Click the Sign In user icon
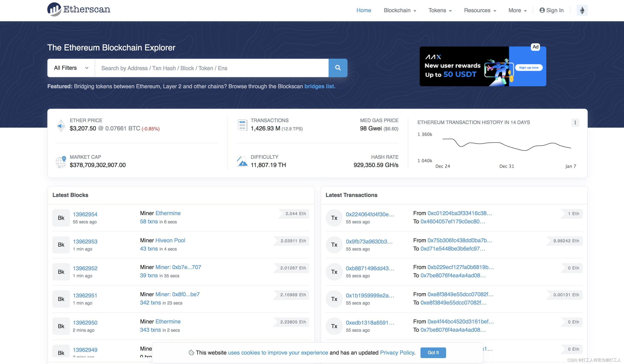The image size is (624, 364). point(542,10)
